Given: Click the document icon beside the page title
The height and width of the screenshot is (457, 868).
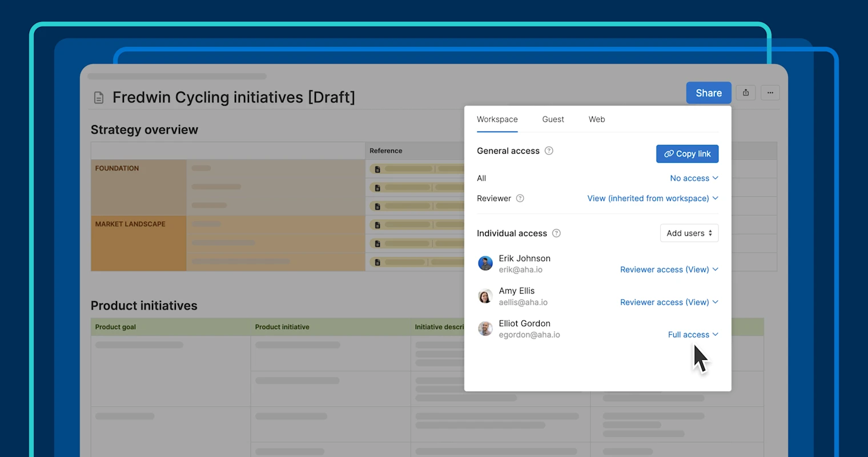Looking at the screenshot, I should [x=98, y=97].
